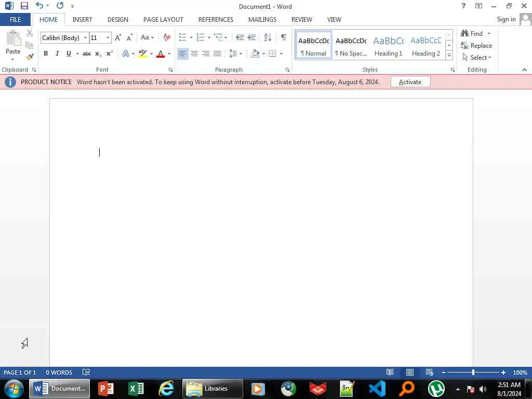Click Replace in Editing group
The height and width of the screenshot is (399, 532).
tap(477, 46)
